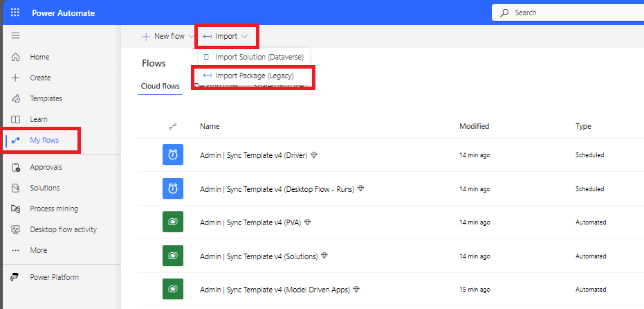This screenshot has height=309, width=644.
Task: Open Admin | Sync Template v4 (Solutions)
Action: point(259,256)
